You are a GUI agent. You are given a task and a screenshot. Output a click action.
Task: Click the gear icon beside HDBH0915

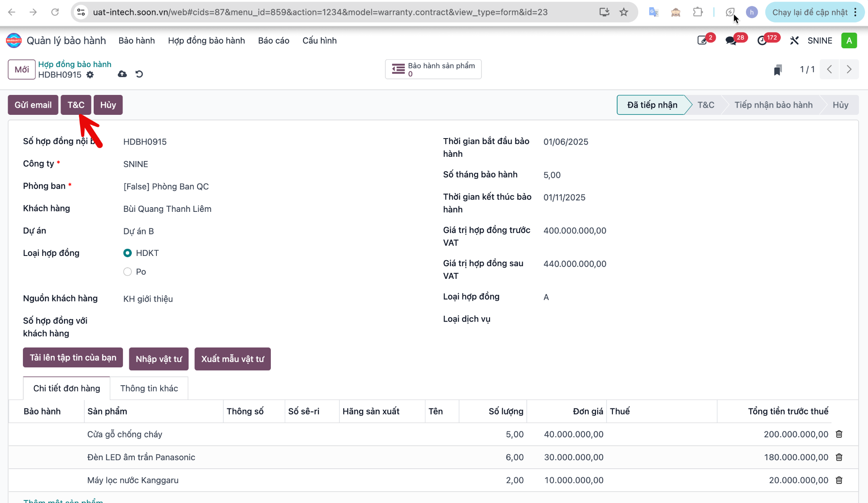click(x=90, y=75)
